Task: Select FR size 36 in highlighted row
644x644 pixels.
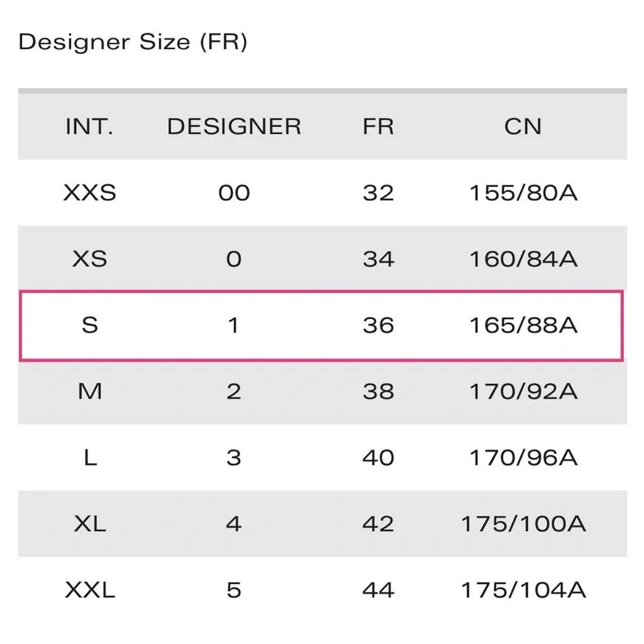Action: [x=378, y=325]
